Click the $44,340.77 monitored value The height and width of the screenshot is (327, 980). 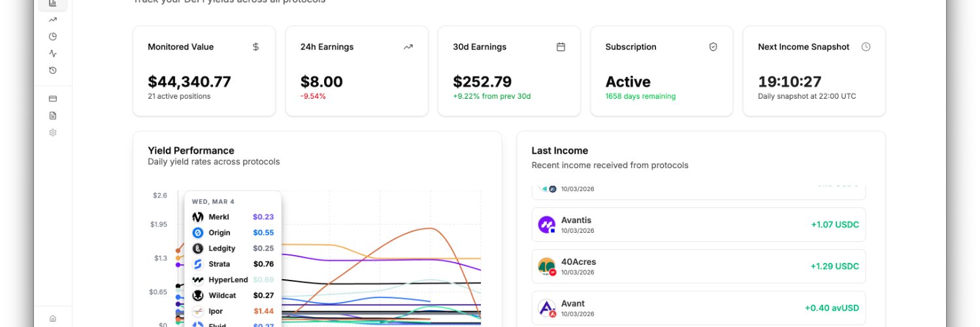pyautogui.click(x=189, y=82)
